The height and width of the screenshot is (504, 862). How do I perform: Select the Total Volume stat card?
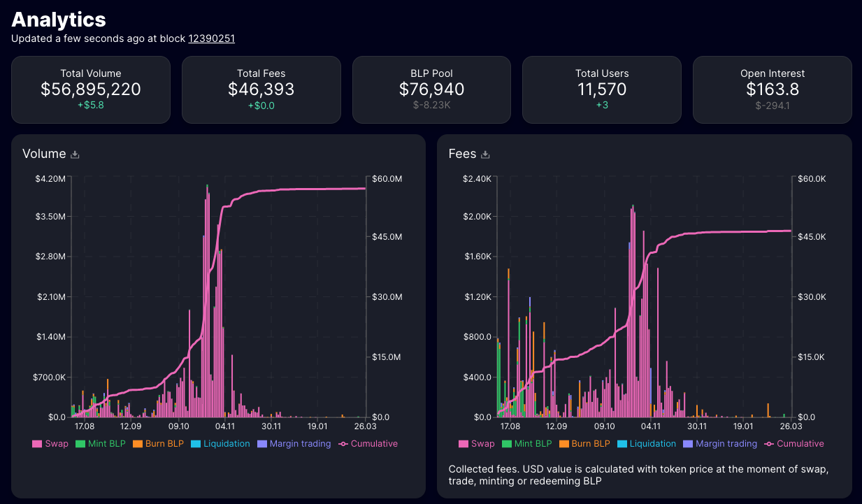91,89
